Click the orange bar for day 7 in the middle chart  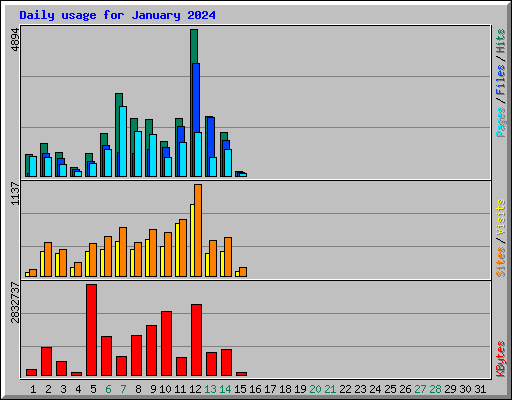123,252
